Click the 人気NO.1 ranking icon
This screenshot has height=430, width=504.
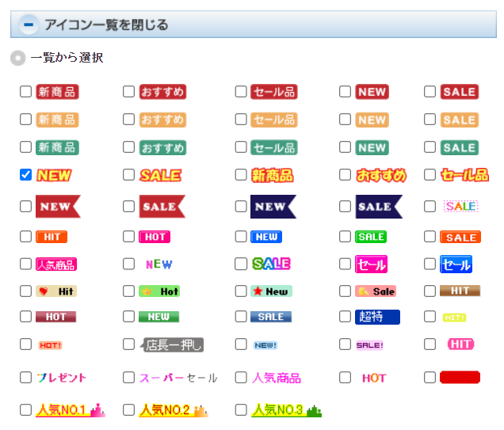pos(70,410)
